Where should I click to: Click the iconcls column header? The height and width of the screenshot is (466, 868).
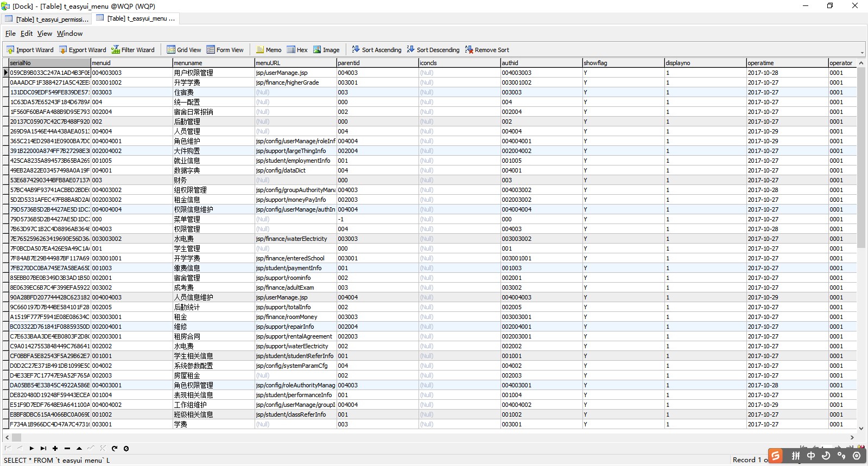click(x=459, y=63)
